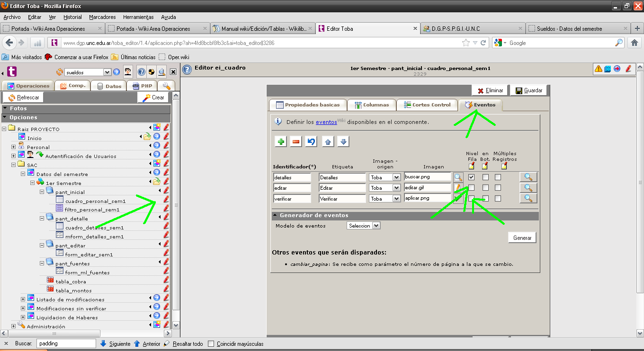644x351 pixels.
Task: Open the magnifier button at end of editar row
Action: click(x=528, y=188)
